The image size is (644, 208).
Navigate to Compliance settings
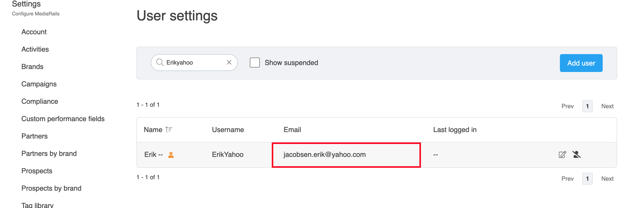tap(40, 102)
